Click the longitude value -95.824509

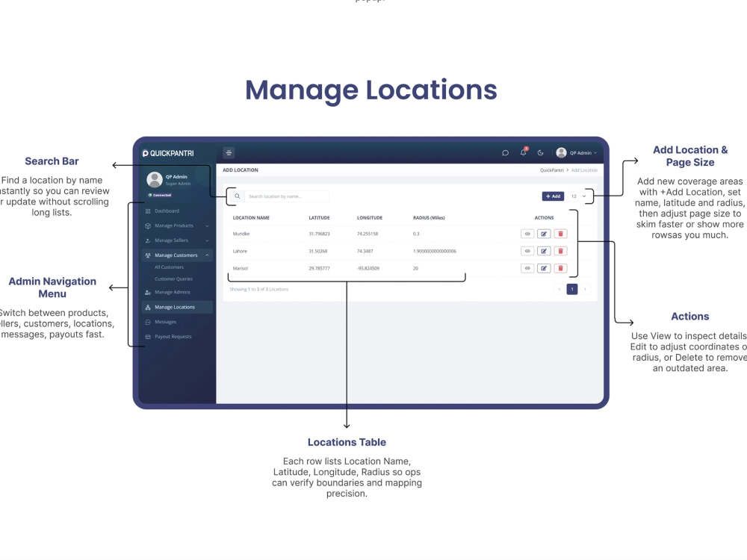coord(368,268)
